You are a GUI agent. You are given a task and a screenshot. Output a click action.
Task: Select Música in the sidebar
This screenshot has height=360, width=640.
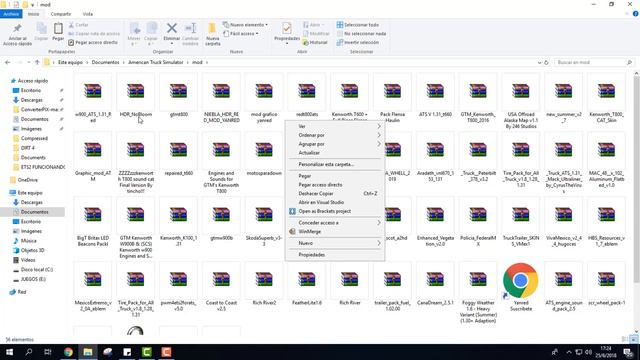(x=29, y=241)
